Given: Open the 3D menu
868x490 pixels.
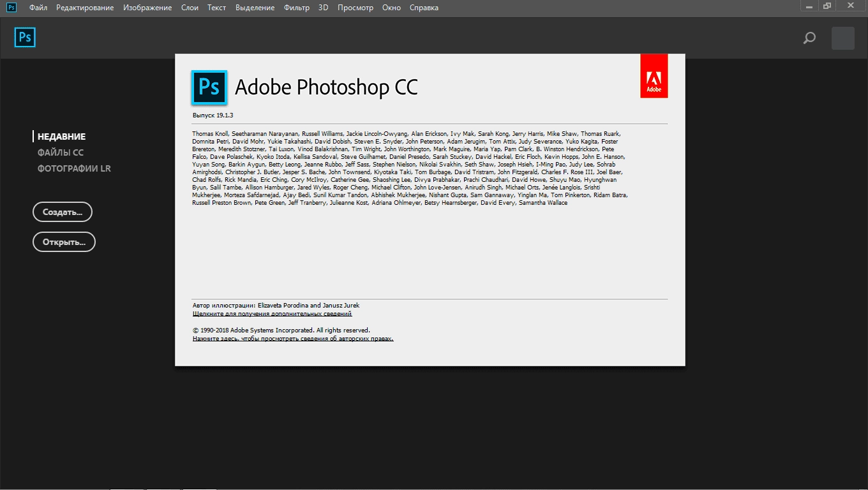Looking at the screenshot, I should click(x=324, y=8).
